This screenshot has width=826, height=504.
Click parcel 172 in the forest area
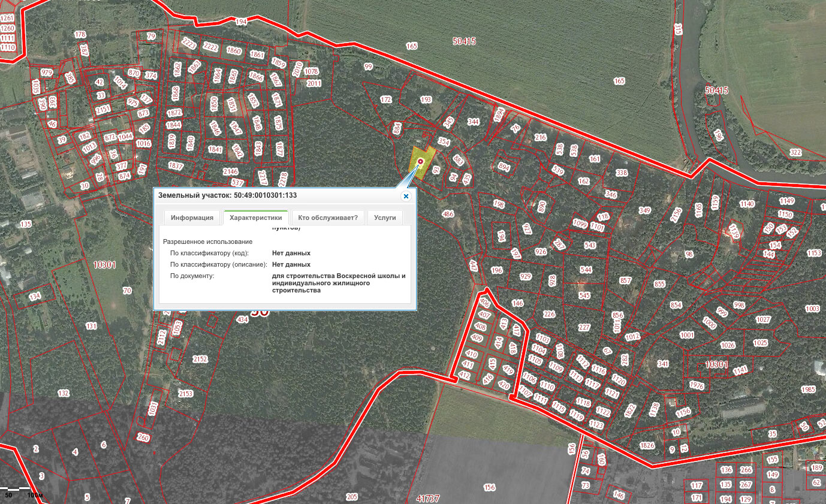(x=386, y=99)
